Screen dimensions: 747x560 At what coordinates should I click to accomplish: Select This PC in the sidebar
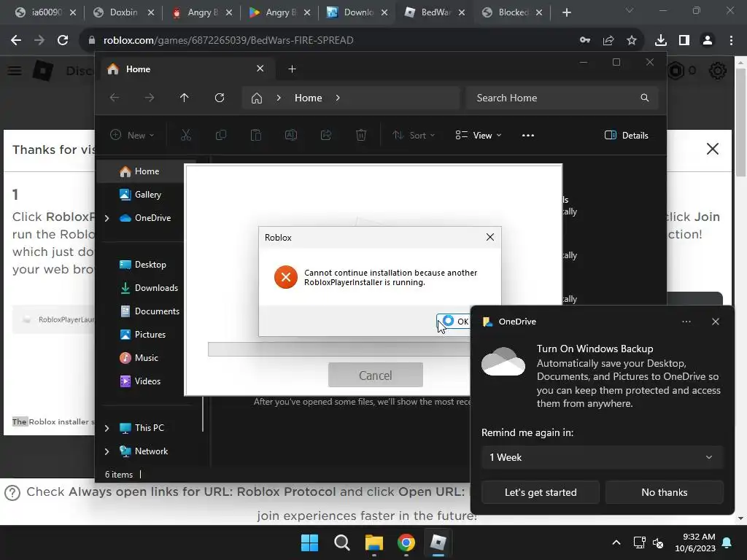142,427
